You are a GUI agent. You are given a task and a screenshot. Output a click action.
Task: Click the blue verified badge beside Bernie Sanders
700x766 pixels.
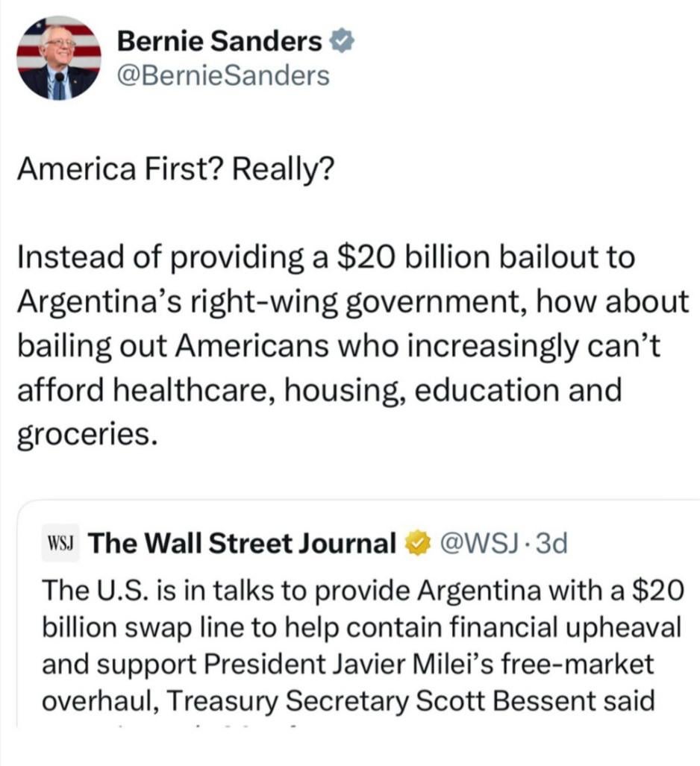coord(343,42)
